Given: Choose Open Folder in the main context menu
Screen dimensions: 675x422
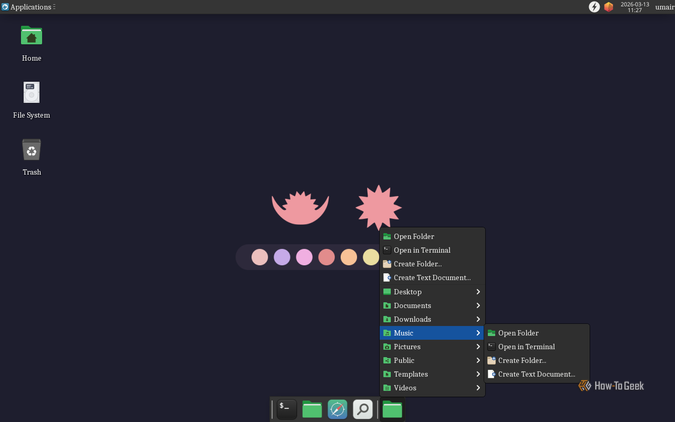Looking at the screenshot, I should [432, 236].
